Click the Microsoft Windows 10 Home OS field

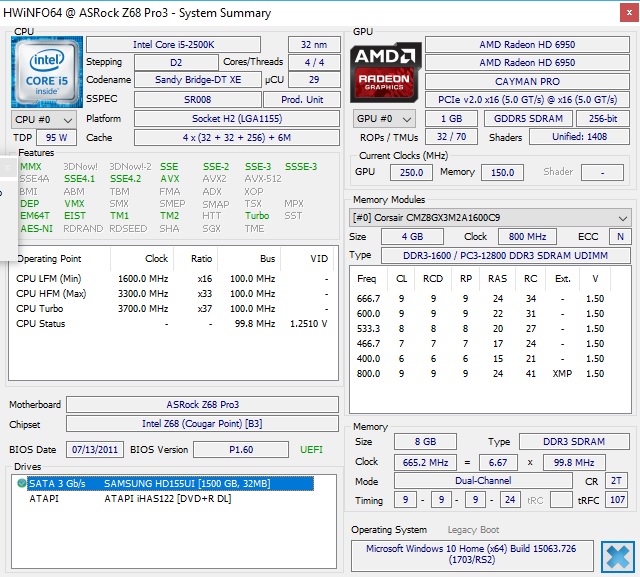472,554
